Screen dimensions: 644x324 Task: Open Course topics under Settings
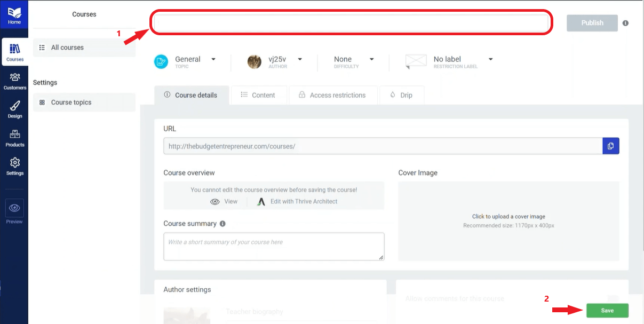84,102
